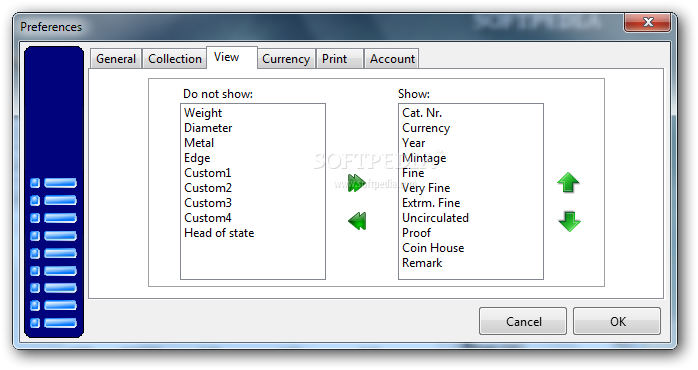Click the green double-left arrow to hide field

click(357, 221)
